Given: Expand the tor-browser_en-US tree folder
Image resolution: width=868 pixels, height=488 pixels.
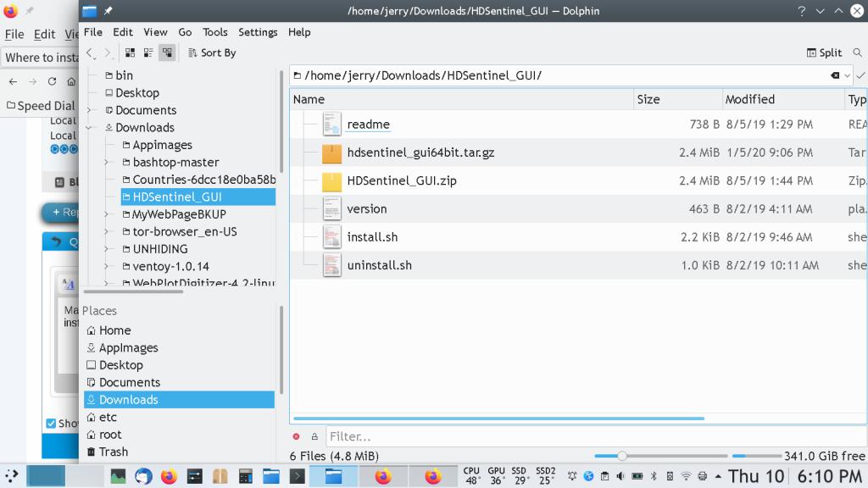Looking at the screenshot, I should pos(106,231).
